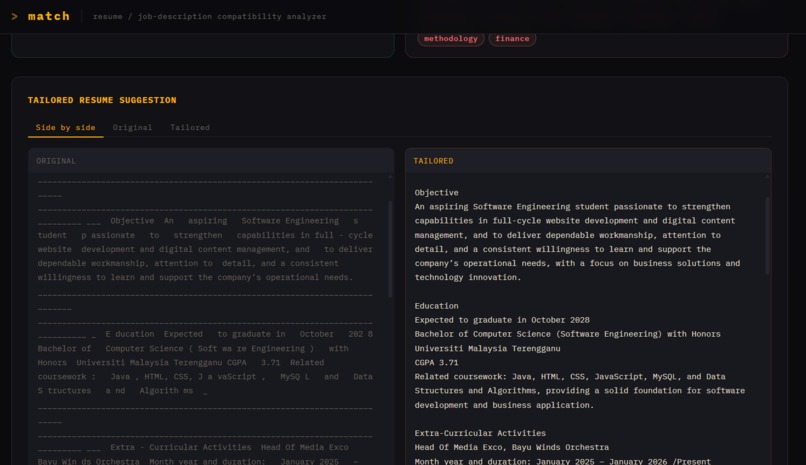Click 'technology innovation.' line in Tailored panel
806x465 pixels.
click(x=468, y=277)
